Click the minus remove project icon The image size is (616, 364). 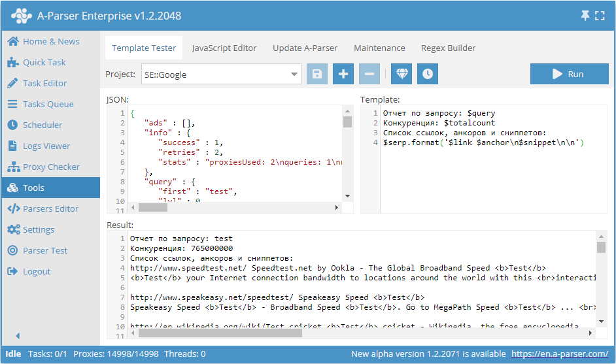click(x=369, y=74)
